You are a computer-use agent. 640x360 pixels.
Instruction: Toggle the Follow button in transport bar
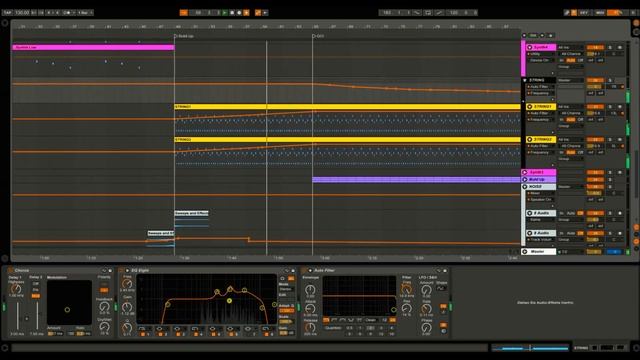click(184, 13)
